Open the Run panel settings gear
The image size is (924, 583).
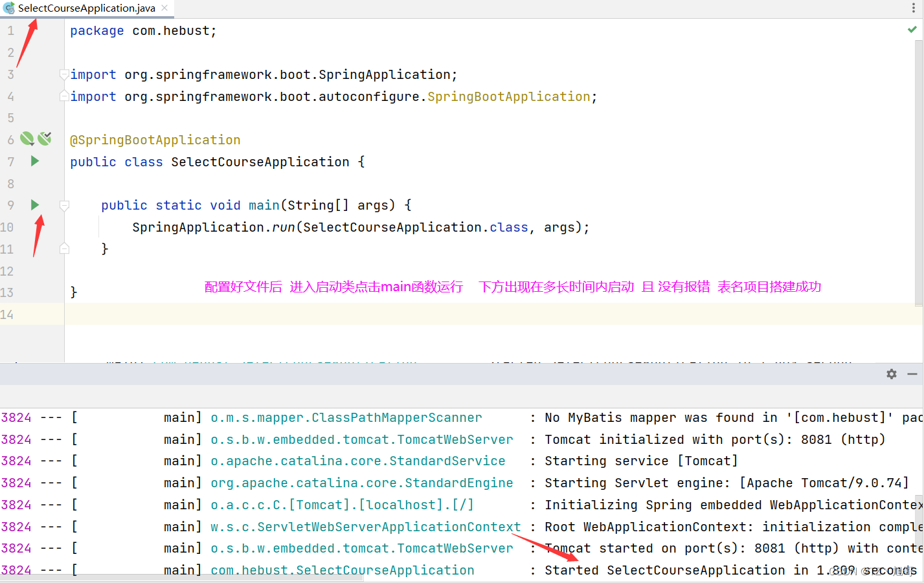click(892, 374)
